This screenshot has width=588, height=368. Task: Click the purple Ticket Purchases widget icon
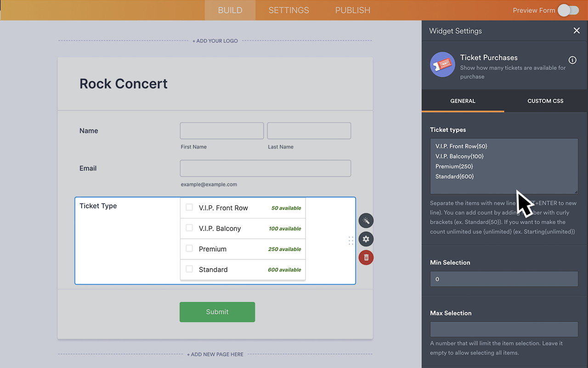442,64
